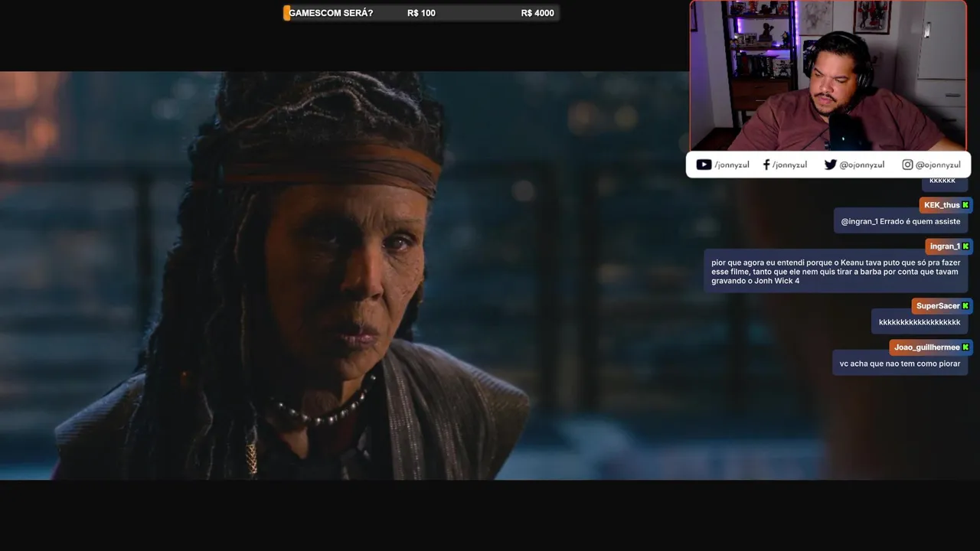Open the @ojonnyzul Instagram handle

(938, 165)
